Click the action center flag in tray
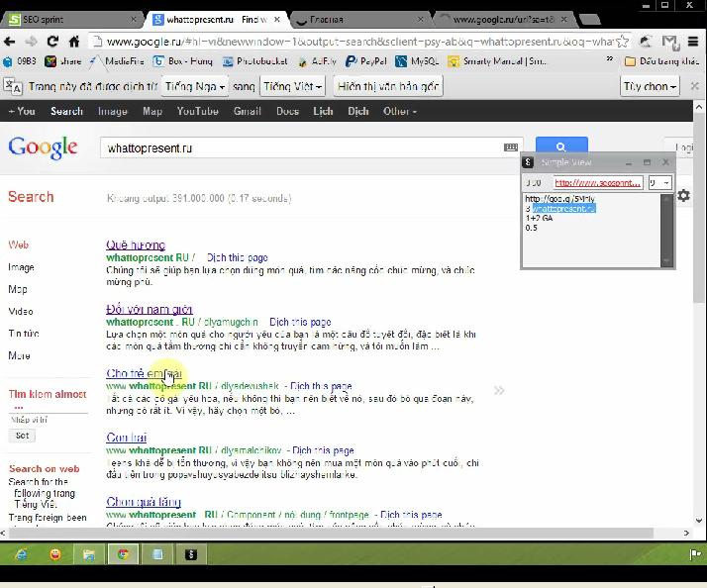The height and width of the screenshot is (588, 707). pos(695,554)
